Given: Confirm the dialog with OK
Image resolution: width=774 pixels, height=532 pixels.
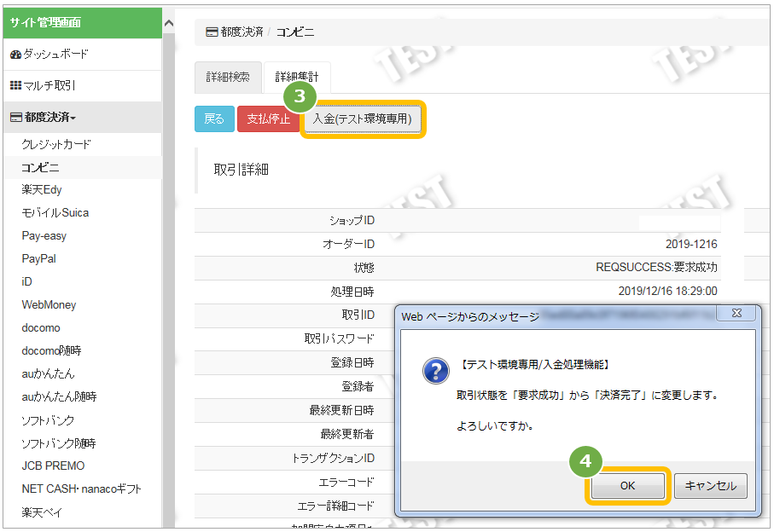Looking at the screenshot, I should pyautogui.click(x=627, y=486).
